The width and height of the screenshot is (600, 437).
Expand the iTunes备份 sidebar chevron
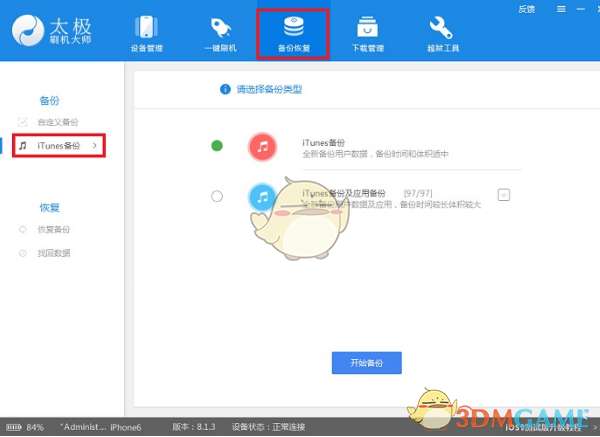click(95, 145)
